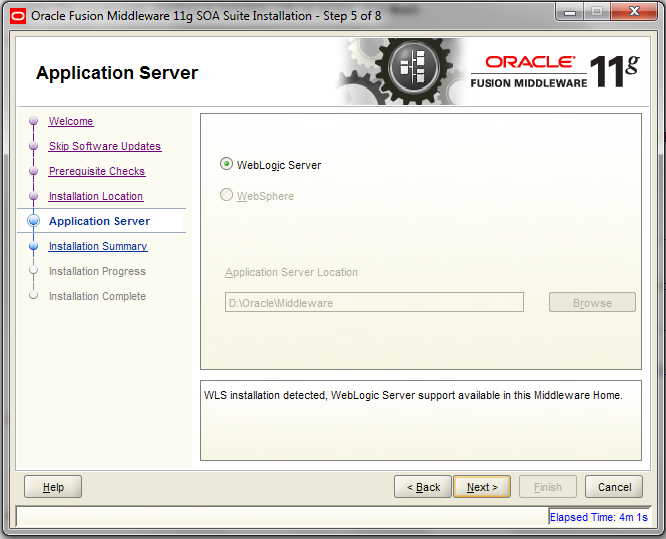Click the Application Server Location text field
Image resolution: width=666 pixels, height=539 pixels.
click(374, 302)
